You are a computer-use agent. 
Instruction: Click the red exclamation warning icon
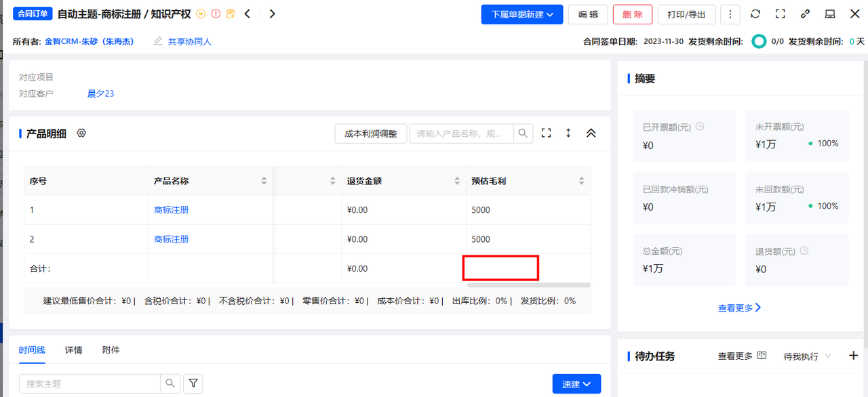coord(216,14)
